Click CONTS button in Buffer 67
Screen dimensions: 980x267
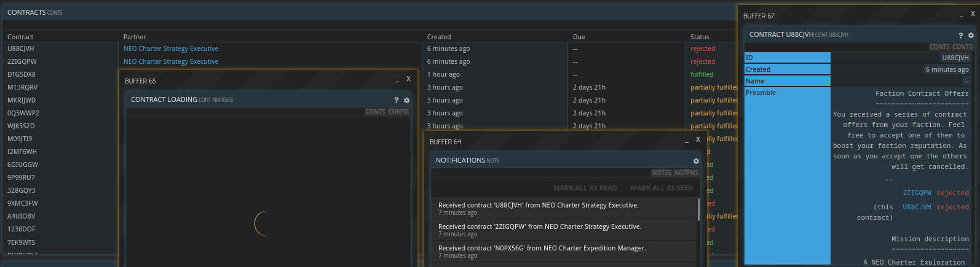coord(939,47)
